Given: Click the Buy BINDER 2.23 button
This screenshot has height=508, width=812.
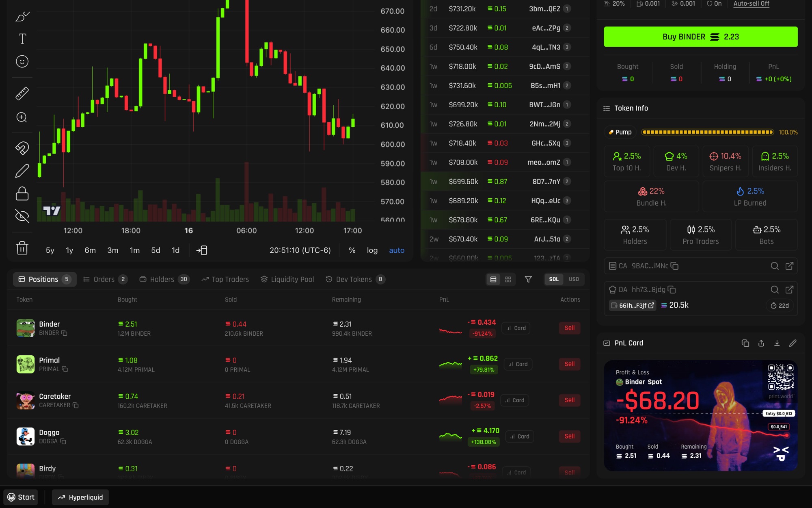Looking at the screenshot, I should [x=701, y=37].
